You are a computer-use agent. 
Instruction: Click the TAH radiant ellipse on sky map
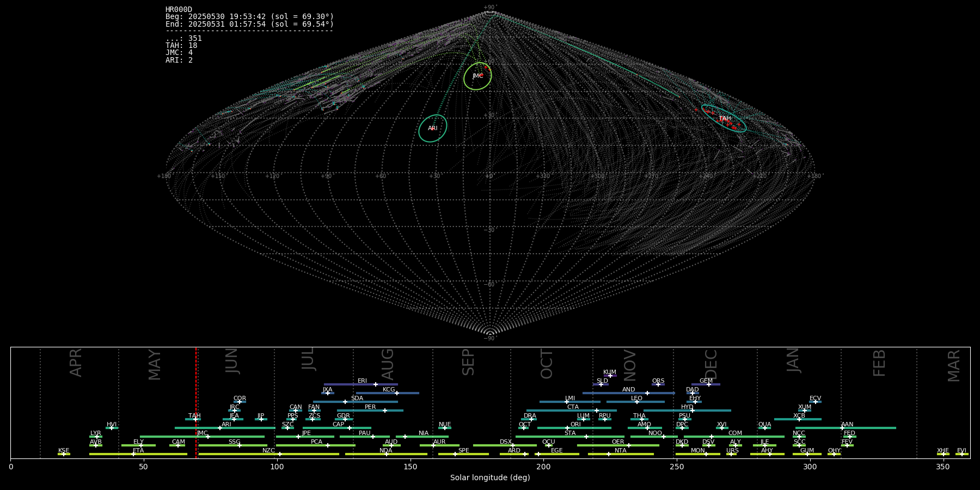click(724, 119)
